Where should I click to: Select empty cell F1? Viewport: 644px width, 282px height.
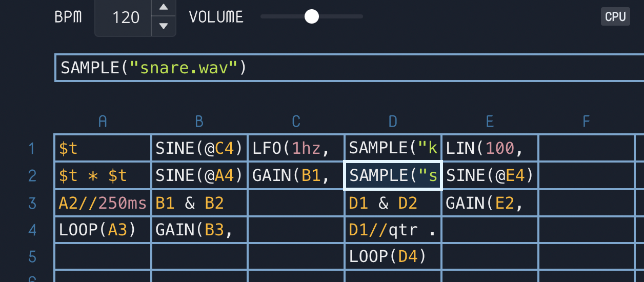pos(586,149)
